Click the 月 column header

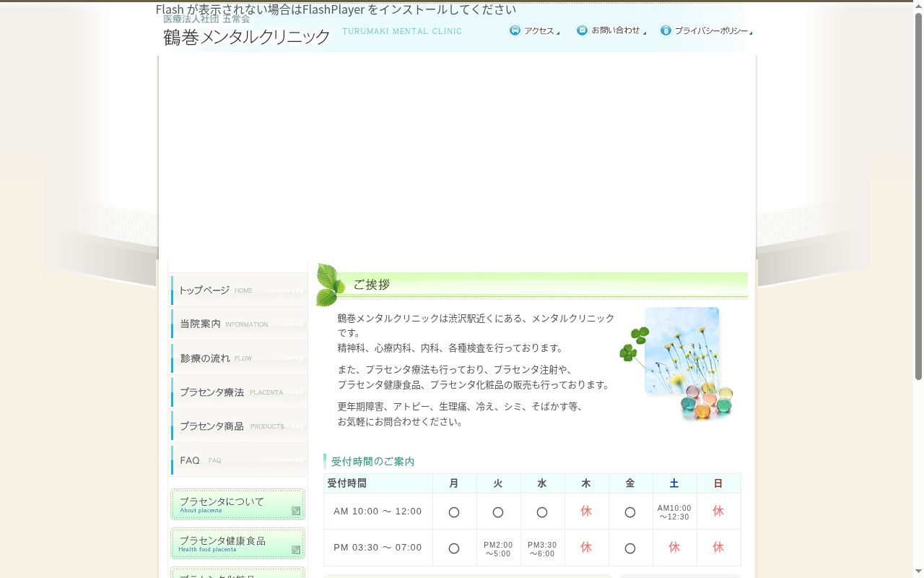[x=454, y=483]
